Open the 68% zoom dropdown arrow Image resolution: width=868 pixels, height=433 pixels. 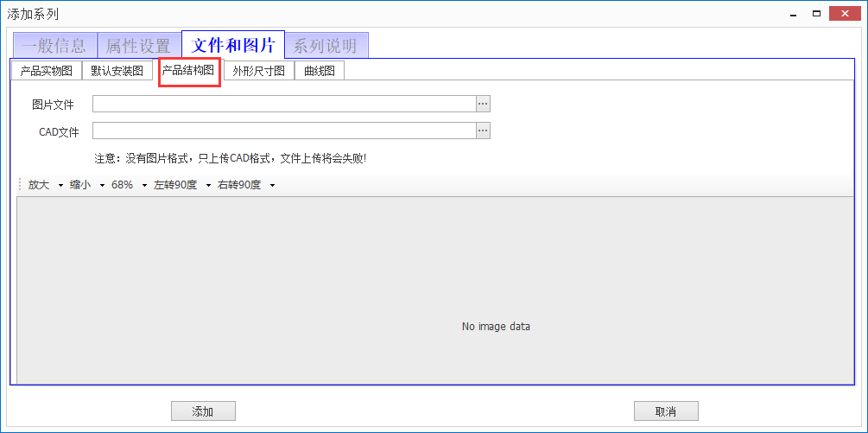click(144, 186)
